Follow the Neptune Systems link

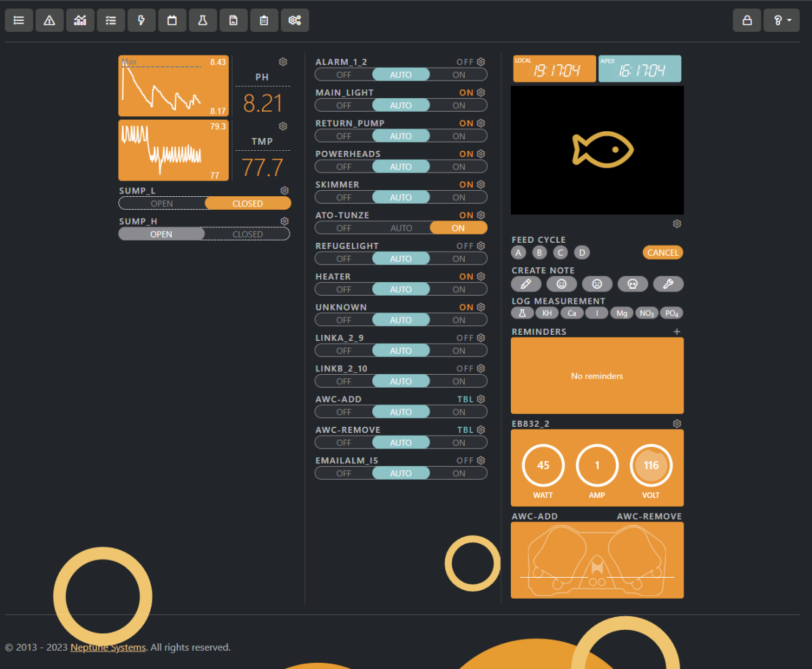click(x=108, y=647)
